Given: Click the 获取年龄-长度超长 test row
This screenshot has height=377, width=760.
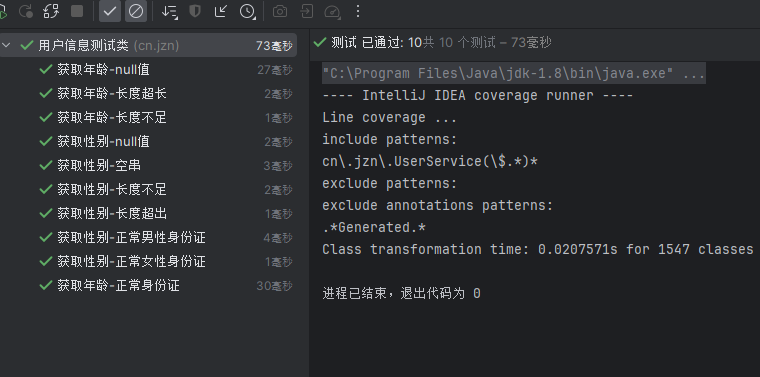Looking at the screenshot, I should [x=148, y=94].
